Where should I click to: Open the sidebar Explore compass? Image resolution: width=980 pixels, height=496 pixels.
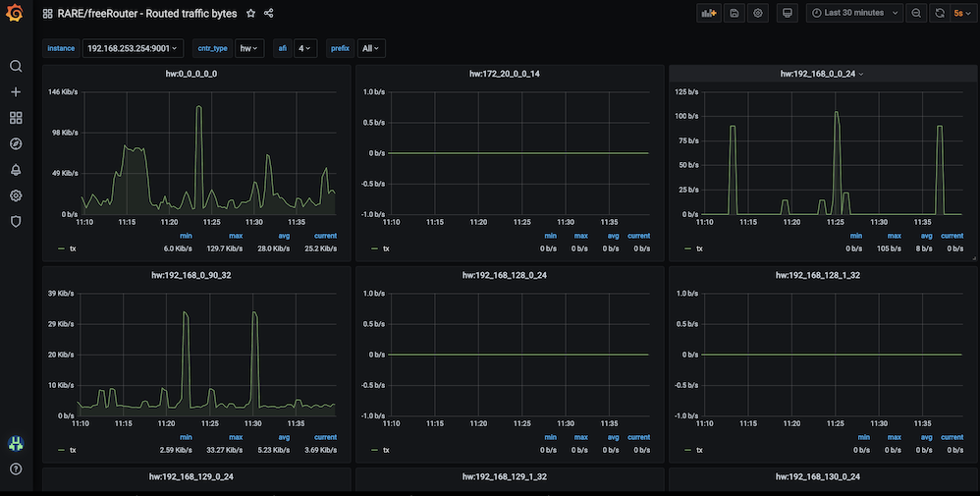(17, 143)
